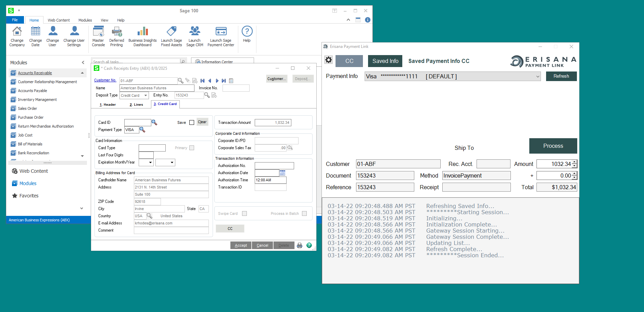The height and width of the screenshot is (312, 644).
Task: Increase the Amount spinner value
Action: coord(574,162)
